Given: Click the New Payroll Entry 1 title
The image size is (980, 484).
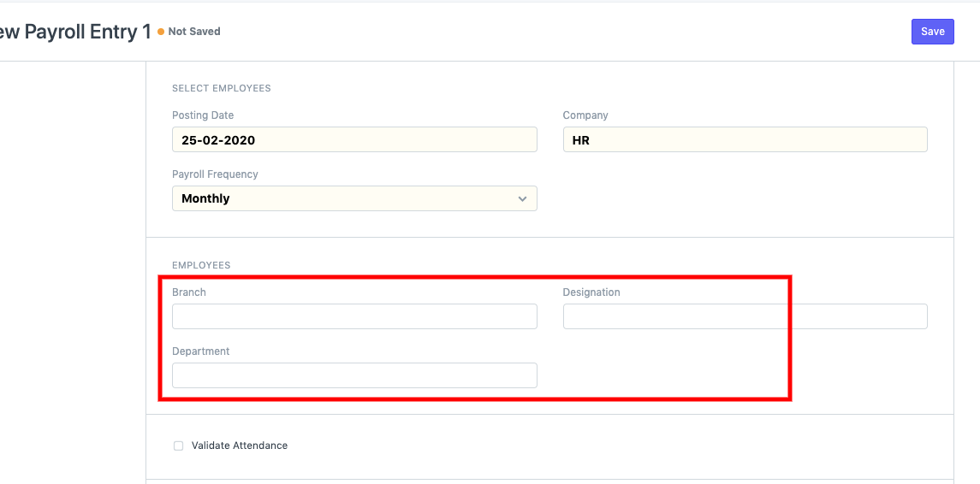Looking at the screenshot, I should tap(75, 32).
